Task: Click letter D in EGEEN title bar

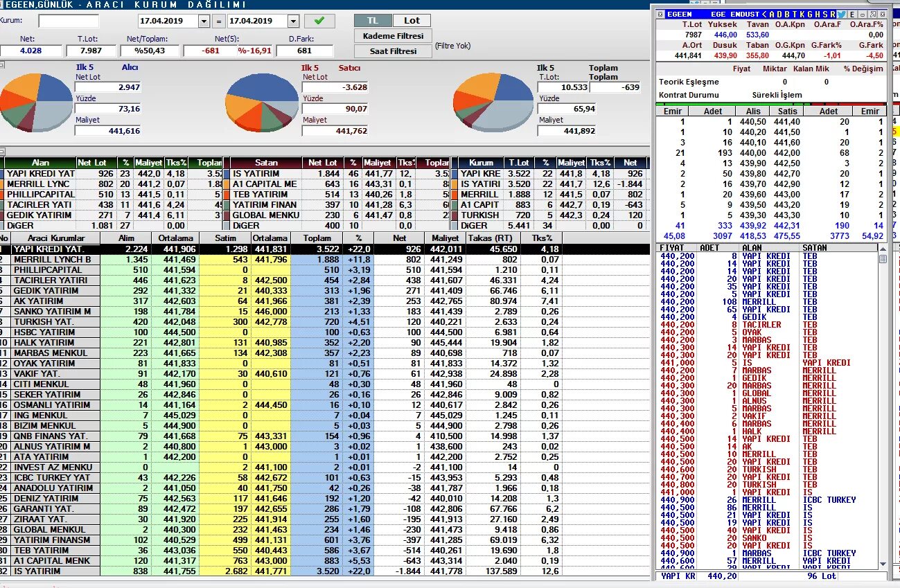Action: (779, 14)
